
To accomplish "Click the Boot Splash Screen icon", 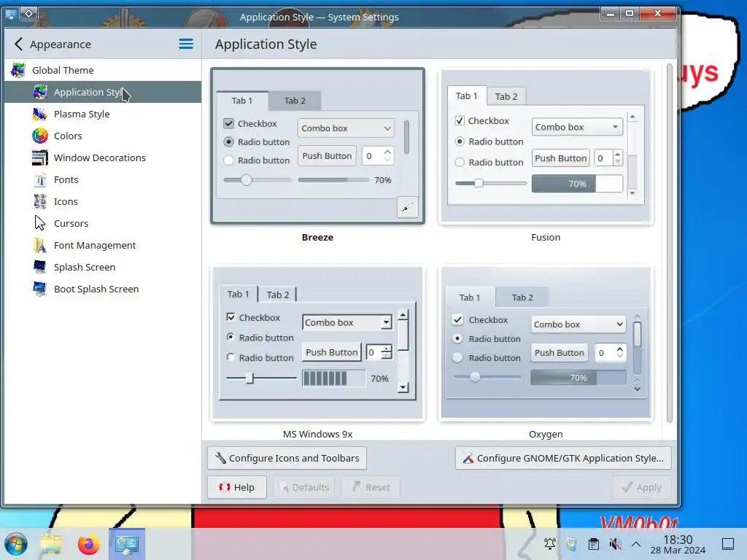I will point(40,289).
